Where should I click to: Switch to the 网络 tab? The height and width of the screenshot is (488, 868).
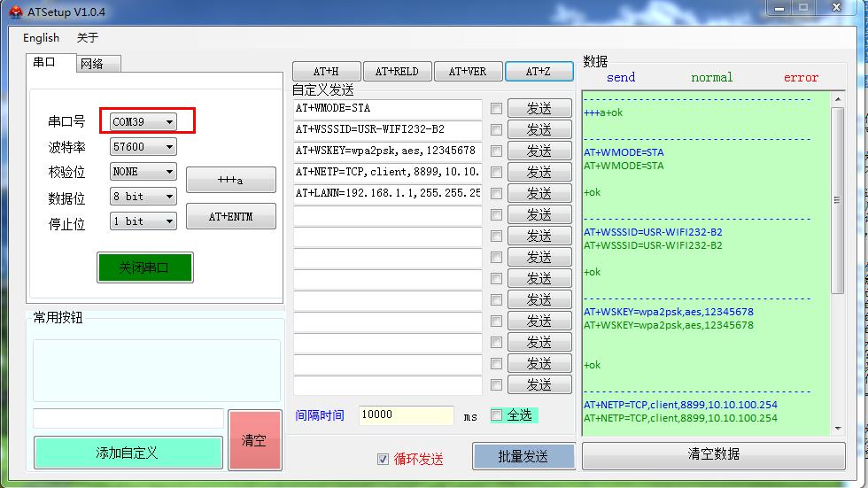(98, 64)
